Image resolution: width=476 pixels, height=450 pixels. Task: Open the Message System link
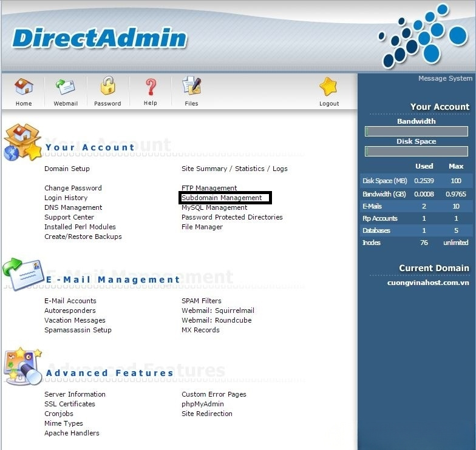pyautogui.click(x=445, y=78)
